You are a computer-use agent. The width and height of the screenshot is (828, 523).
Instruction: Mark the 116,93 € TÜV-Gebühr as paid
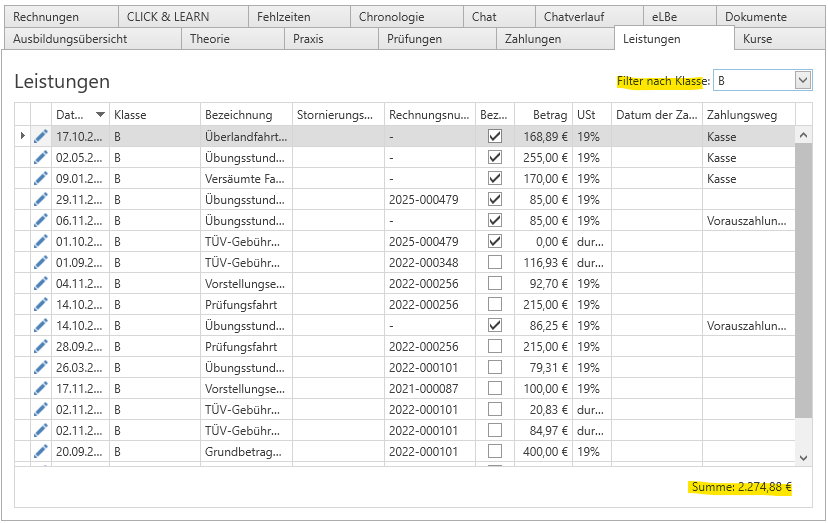pos(495,263)
